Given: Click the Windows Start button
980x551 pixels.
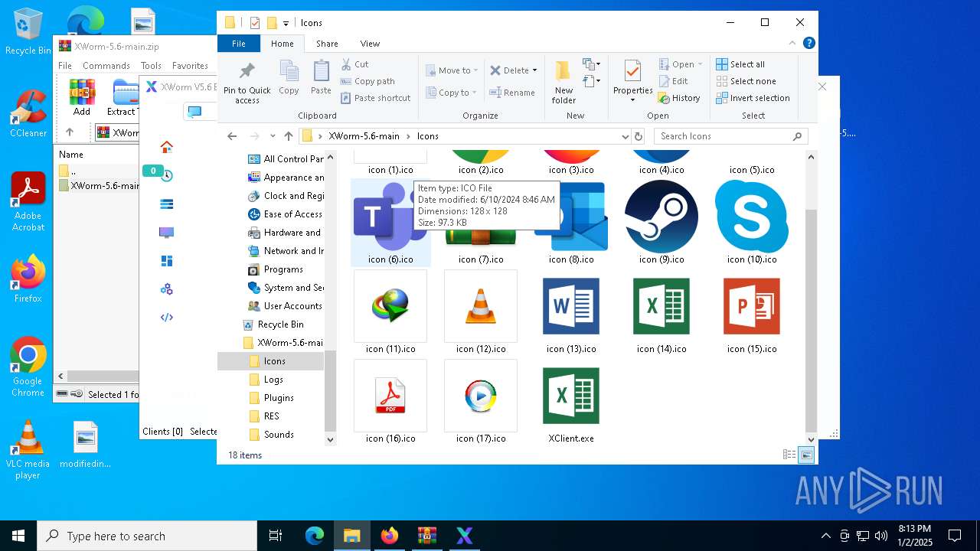Looking at the screenshot, I should point(18,536).
